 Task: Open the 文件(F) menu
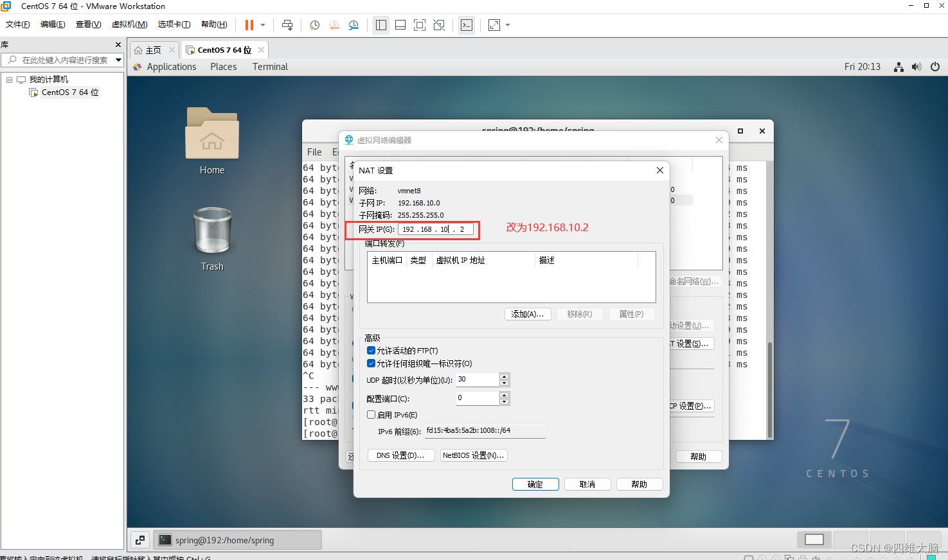(18, 24)
